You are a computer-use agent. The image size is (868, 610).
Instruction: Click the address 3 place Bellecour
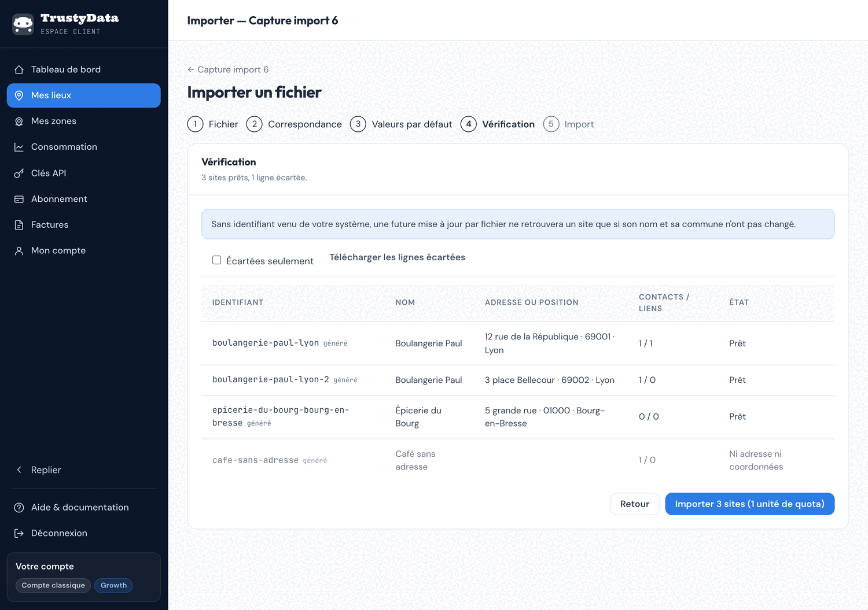click(550, 380)
